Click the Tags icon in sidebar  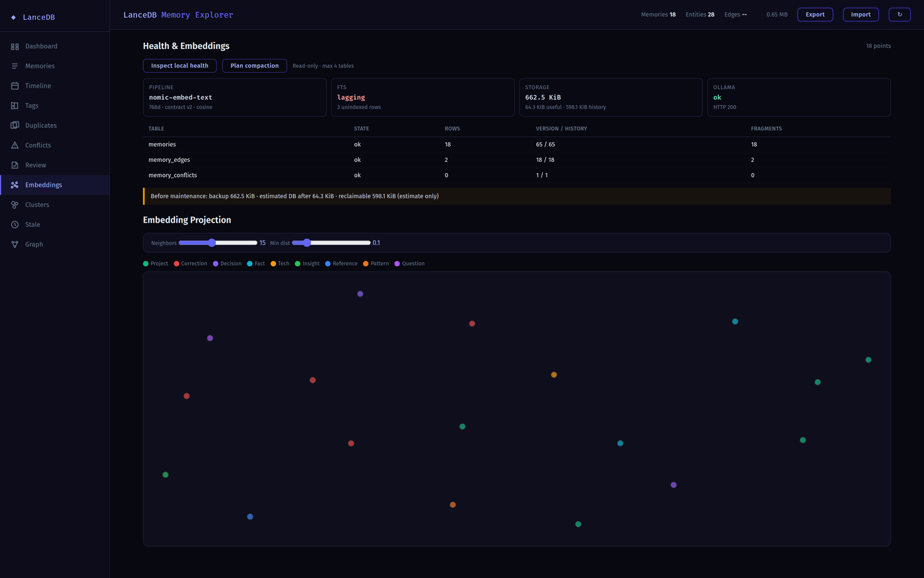pyautogui.click(x=15, y=106)
